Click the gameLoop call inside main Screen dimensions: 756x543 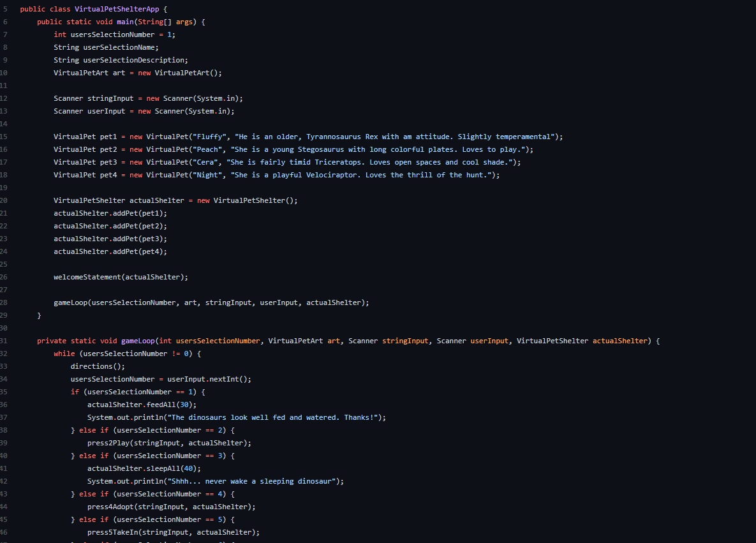click(211, 303)
